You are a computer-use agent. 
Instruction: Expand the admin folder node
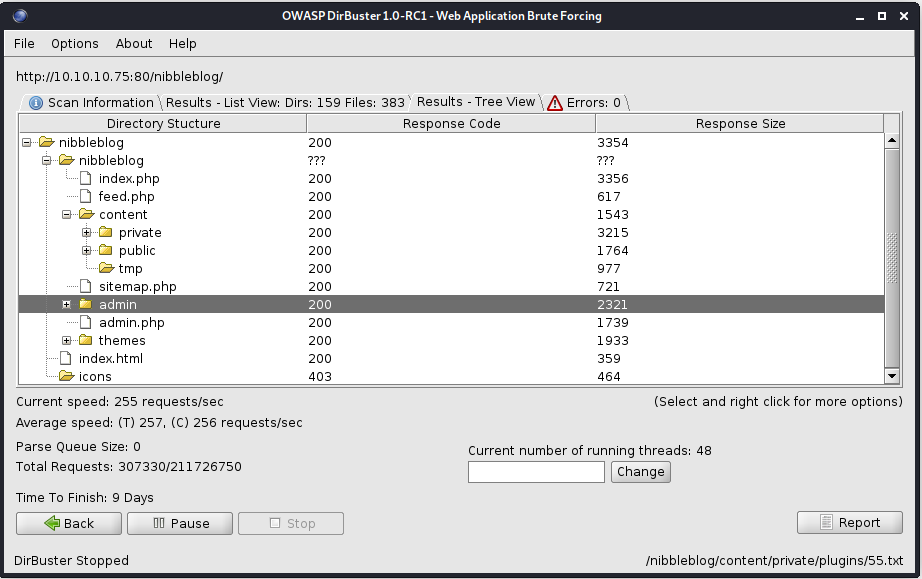67,305
